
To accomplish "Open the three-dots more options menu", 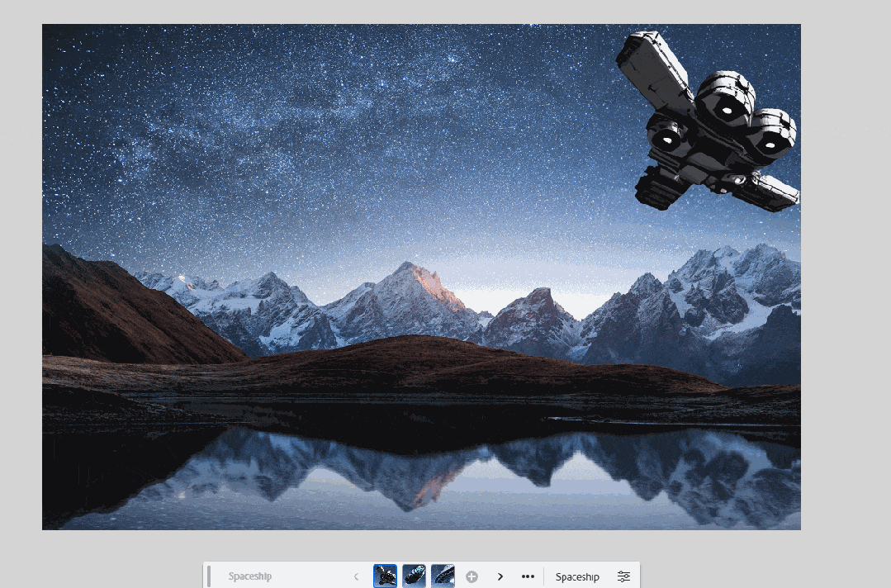I will (x=528, y=576).
